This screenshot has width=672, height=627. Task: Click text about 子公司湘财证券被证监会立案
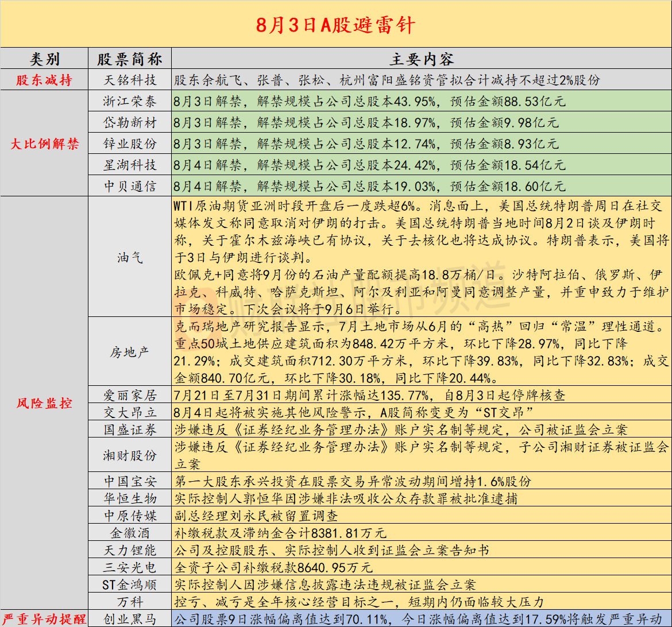point(422,455)
